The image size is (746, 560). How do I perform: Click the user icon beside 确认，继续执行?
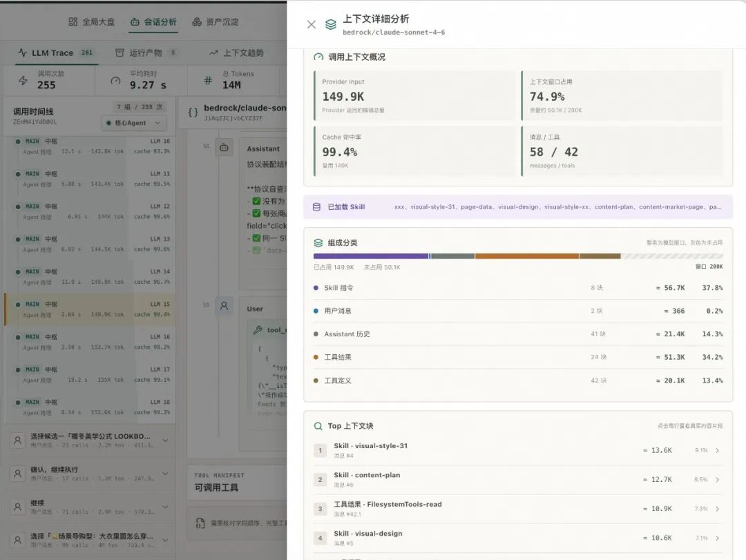point(17,474)
